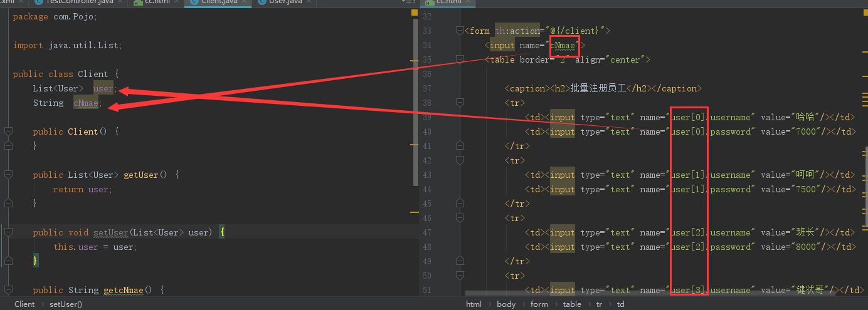Click fold end marker below 'return user;'
Screen dimensions: 868x310
(8, 204)
